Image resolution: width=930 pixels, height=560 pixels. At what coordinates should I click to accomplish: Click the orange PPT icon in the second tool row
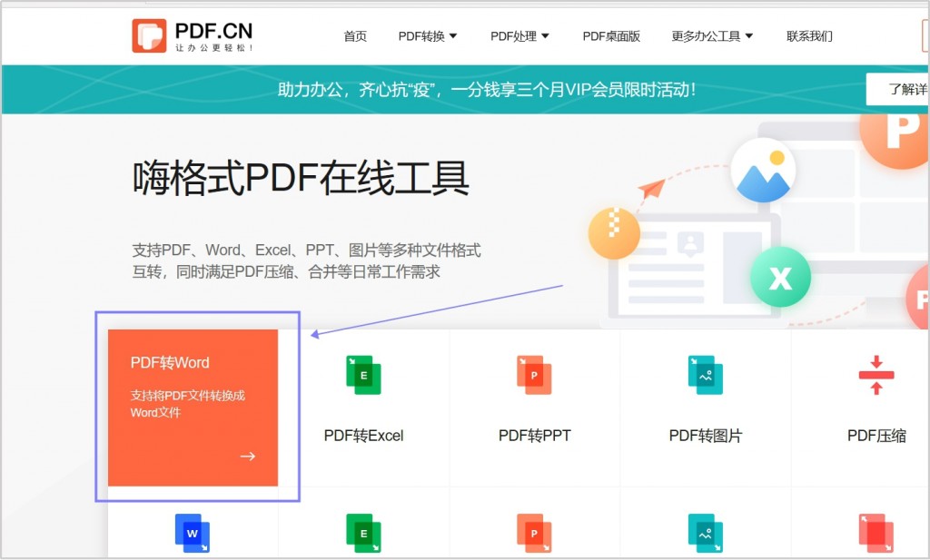534,533
